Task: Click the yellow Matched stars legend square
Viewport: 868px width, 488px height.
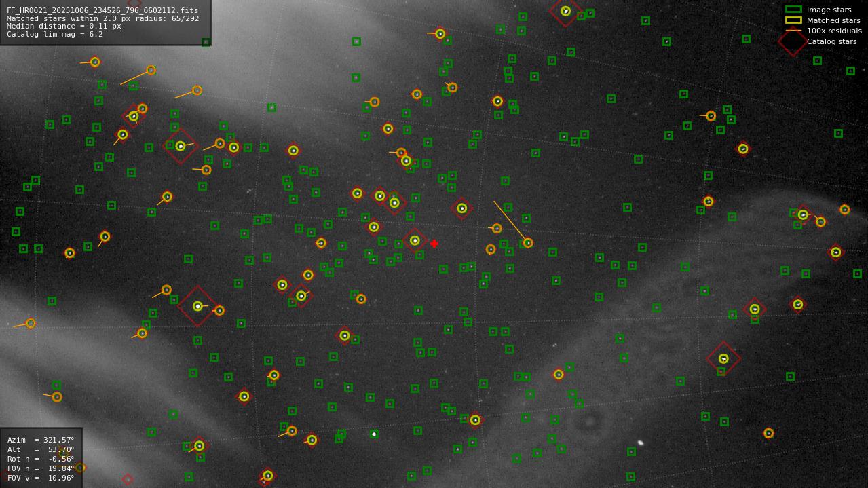Action: [x=793, y=20]
